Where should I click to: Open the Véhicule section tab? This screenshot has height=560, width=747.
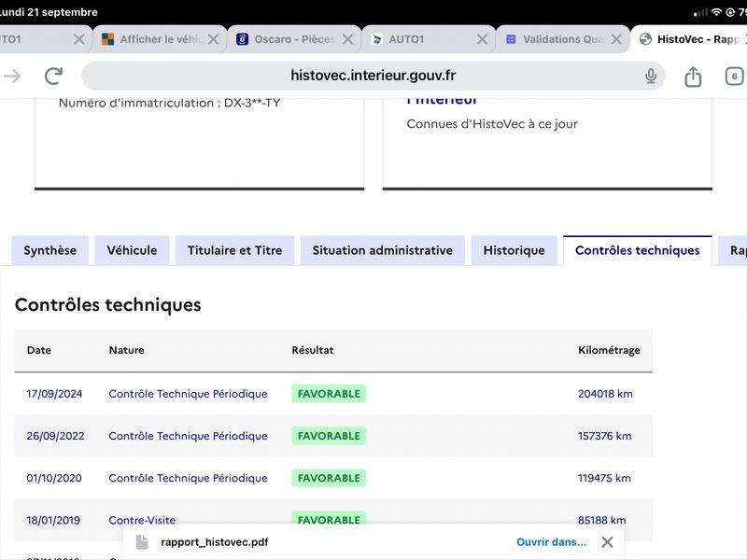pyautogui.click(x=132, y=250)
